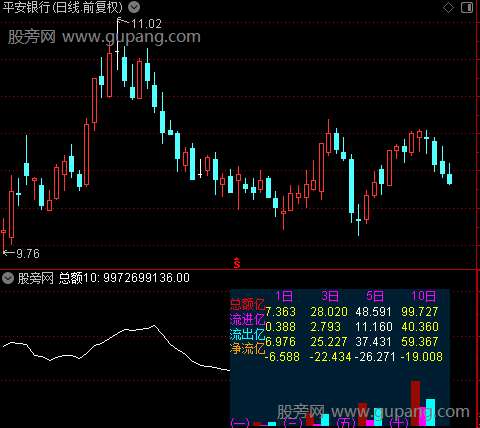Select the -22.434 net flow value
Screen dimensions: 480x428
pyautogui.click(x=330, y=357)
